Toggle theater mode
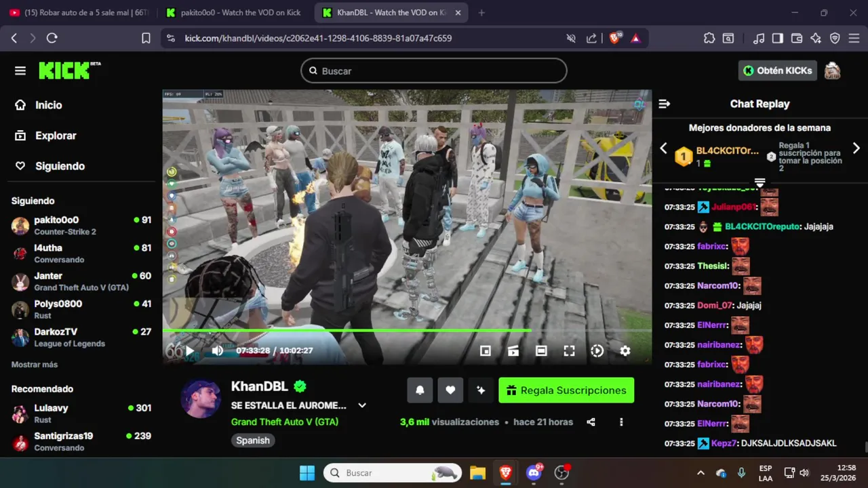868x488 pixels. [541, 350]
